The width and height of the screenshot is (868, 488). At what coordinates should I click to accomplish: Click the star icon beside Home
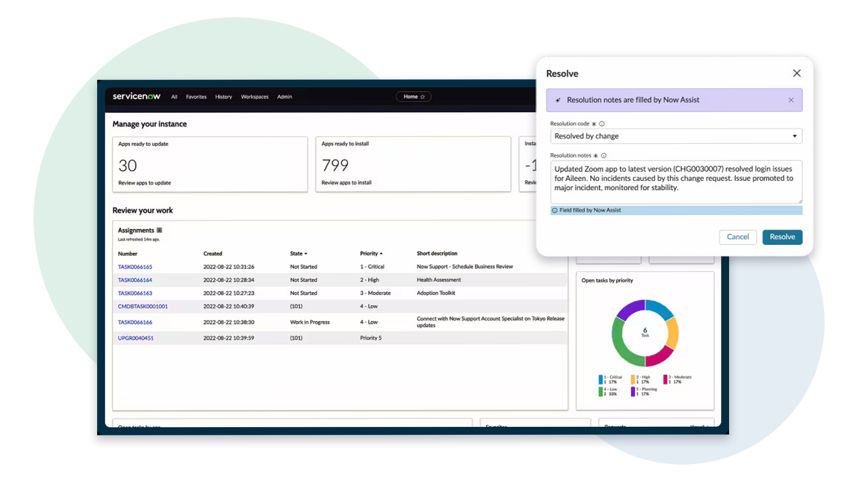pos(422,96)
